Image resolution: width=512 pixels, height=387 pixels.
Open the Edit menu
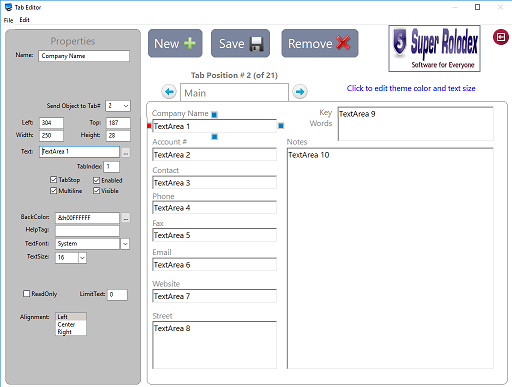[x=24, y=20]
